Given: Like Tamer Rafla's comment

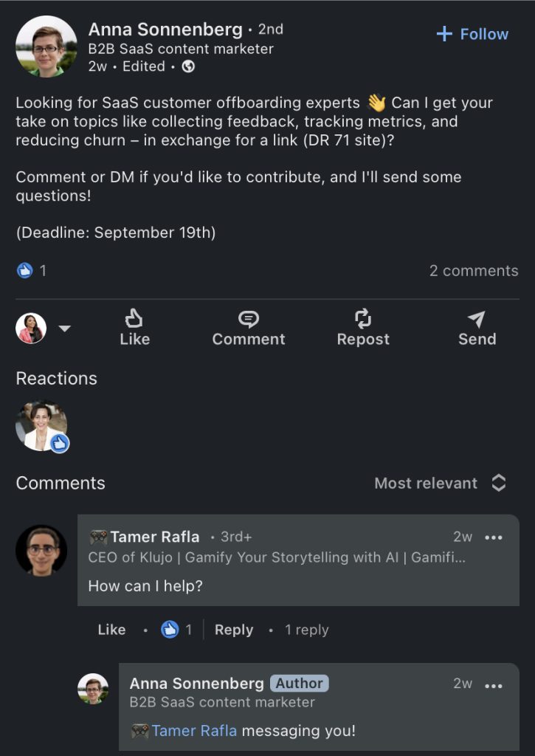Looking at the screenshot, I should click(x=111, y=630).
